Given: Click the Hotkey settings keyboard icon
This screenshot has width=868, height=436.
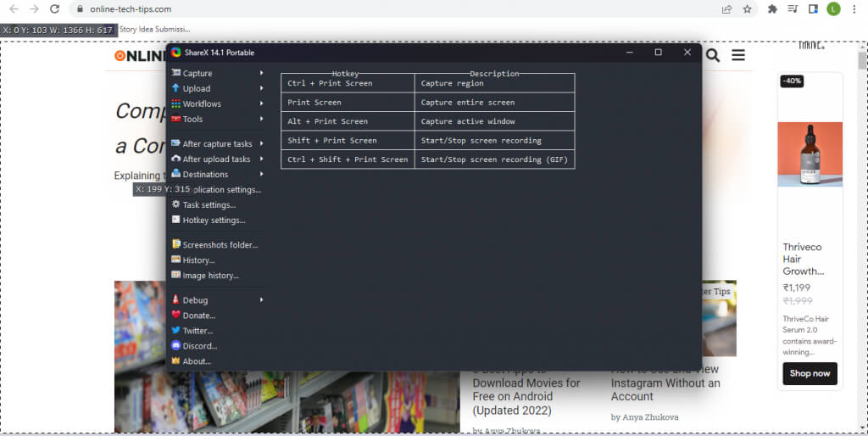Looking at the screenshot, I should click(176, 220).
